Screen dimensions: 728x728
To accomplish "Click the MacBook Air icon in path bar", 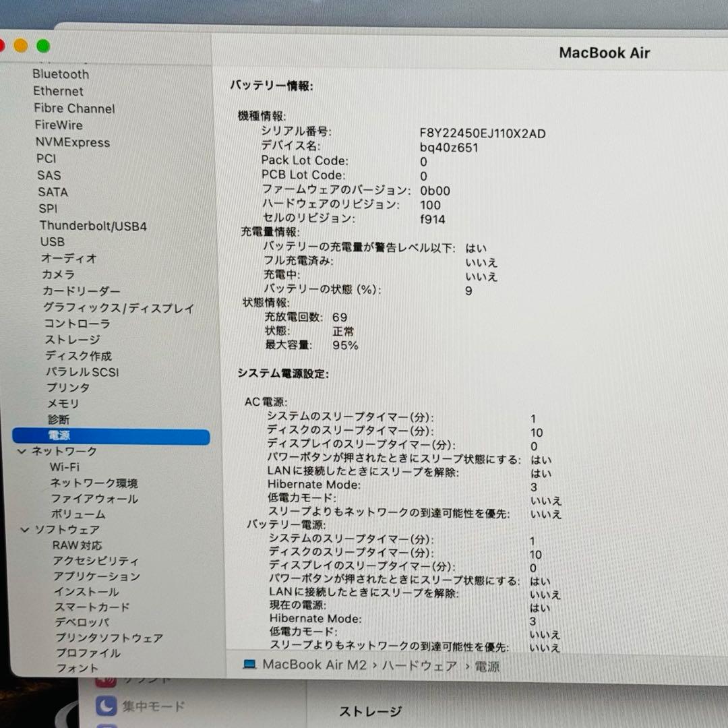I will 249,665.
